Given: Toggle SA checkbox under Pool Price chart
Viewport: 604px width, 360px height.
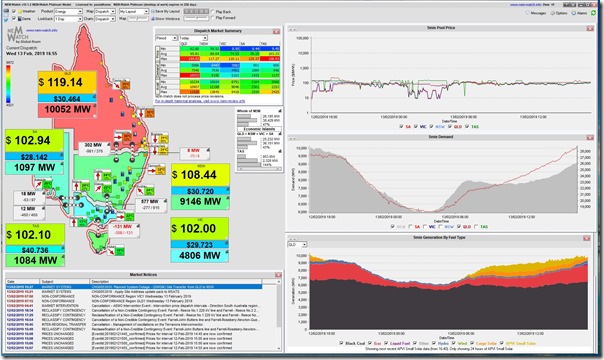Looking at the screenshot, I should [x=401, y=127].
